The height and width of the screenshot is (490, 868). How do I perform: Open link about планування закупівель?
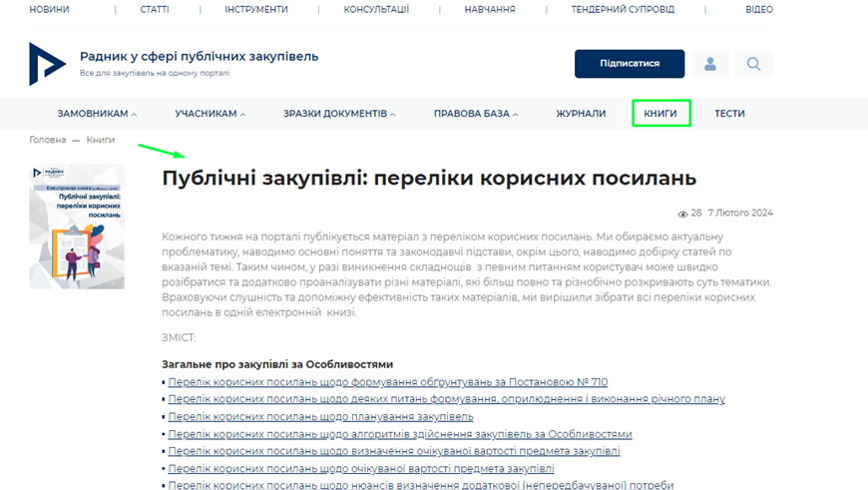320,416
